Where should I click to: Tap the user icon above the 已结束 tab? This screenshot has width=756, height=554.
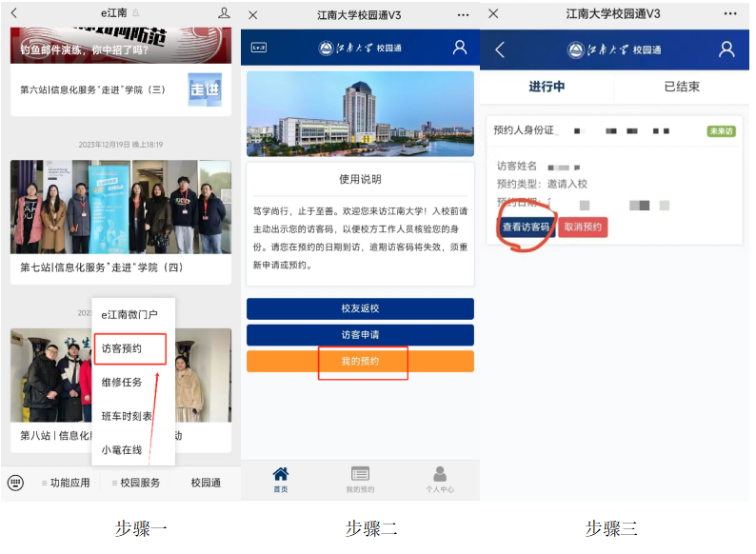click(x=726, y=49)
